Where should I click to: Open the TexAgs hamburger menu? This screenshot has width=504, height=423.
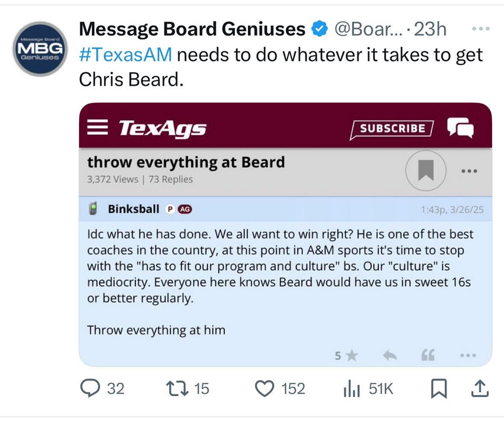98,128
